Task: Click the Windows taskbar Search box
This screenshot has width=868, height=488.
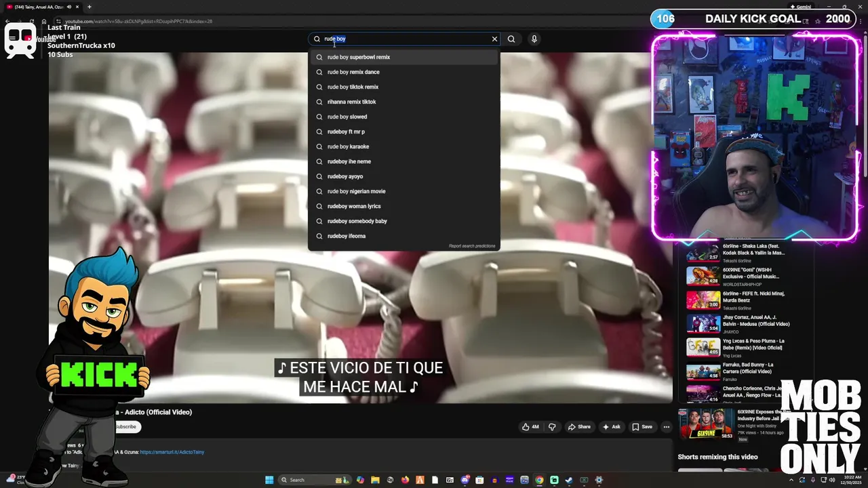Action: pyautogui.click(x=314, y=480)
